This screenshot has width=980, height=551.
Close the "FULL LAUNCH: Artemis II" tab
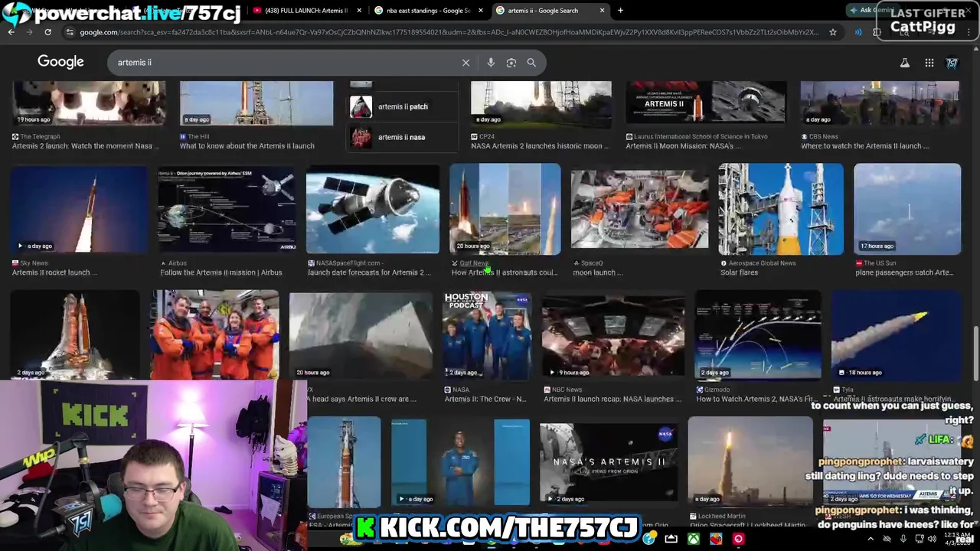click(x=359, y=11)
